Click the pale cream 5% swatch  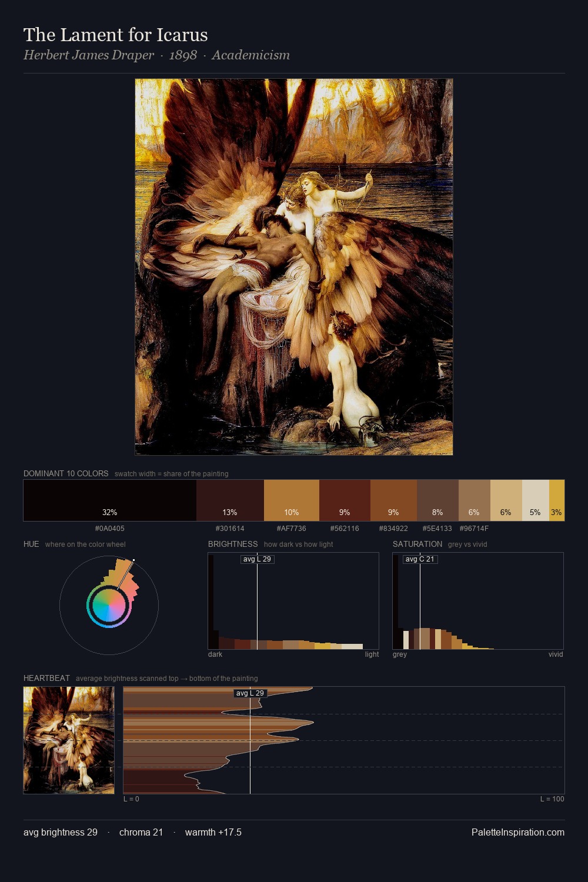click(x=535, y=500)
